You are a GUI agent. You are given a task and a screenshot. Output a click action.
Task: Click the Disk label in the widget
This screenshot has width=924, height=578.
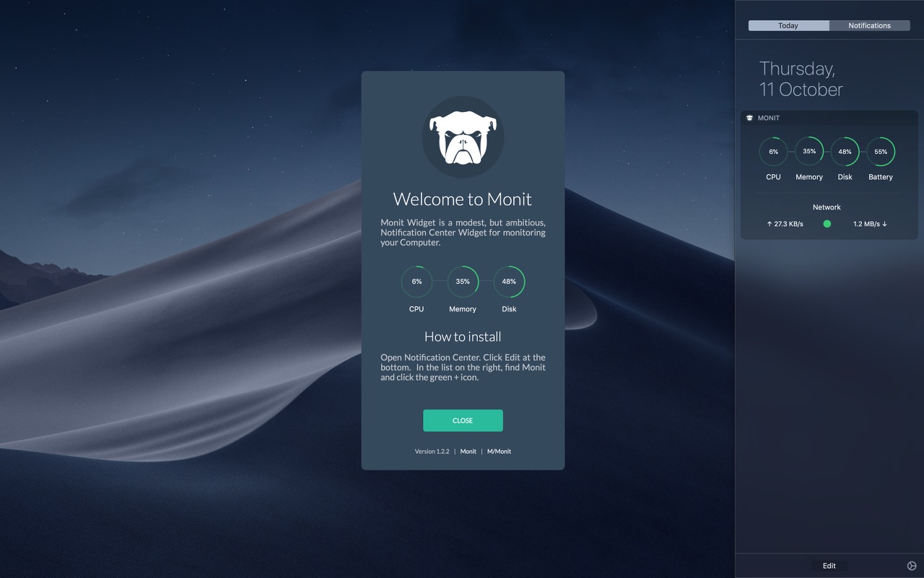click(x=845, y=177)
